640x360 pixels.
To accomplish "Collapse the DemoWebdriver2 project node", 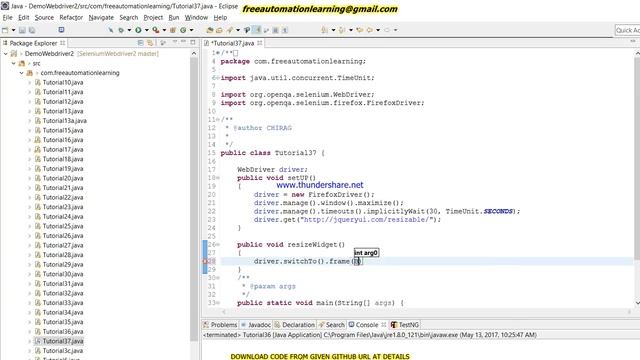I will tap(6, 53).
